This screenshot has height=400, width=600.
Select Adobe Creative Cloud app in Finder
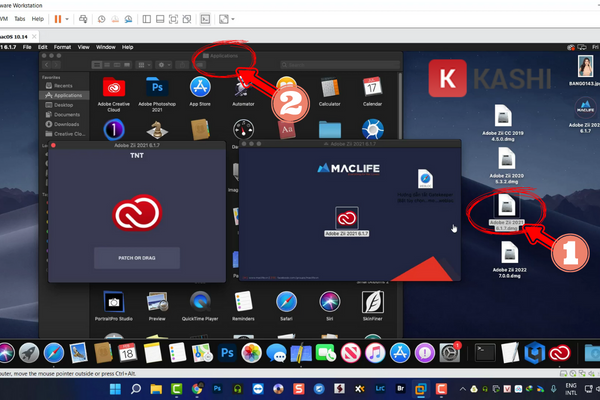pyautogui.click(x=114, y=95)
